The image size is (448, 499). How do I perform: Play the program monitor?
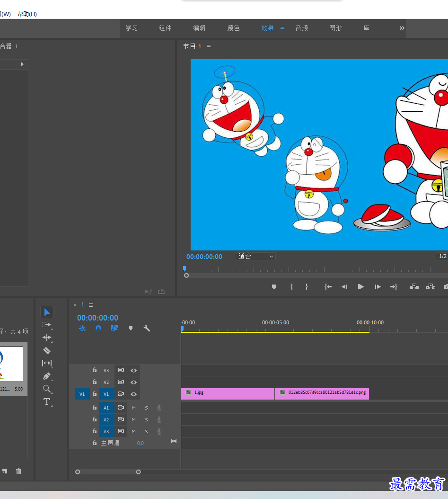coord(360,287)
